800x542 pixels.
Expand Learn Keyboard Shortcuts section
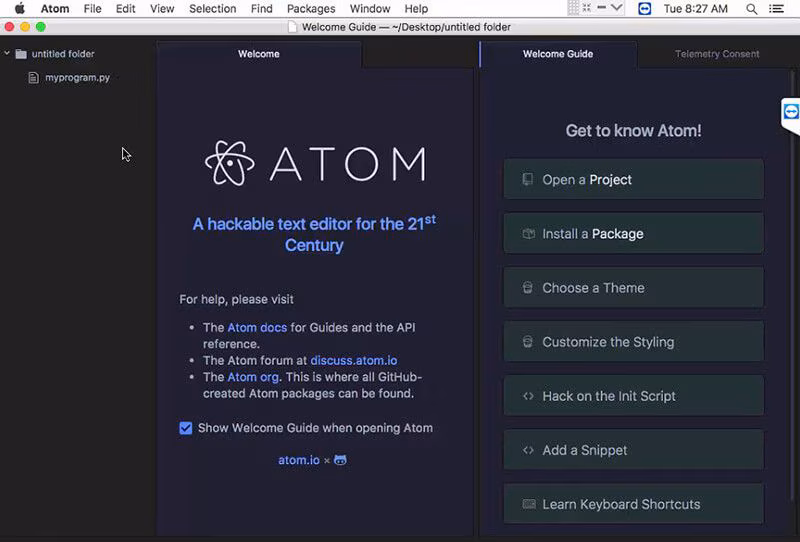click(634, 504)
